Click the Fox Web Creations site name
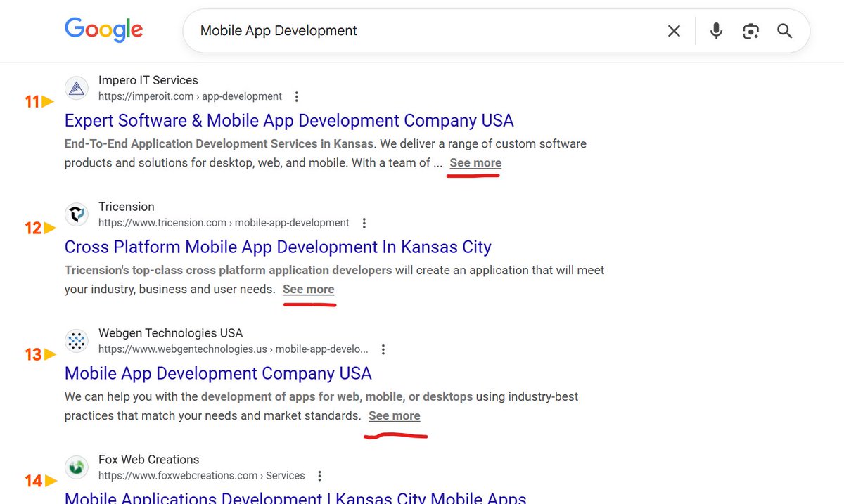The width and height of the screenshot is (844, 504). pyautogui.click(x=149, y=460)
